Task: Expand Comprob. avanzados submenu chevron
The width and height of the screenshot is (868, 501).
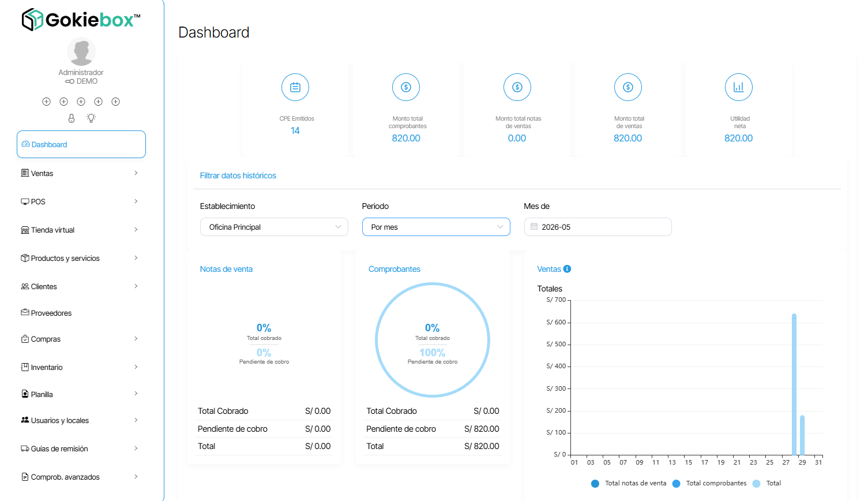Action: (x=136, y=477)
